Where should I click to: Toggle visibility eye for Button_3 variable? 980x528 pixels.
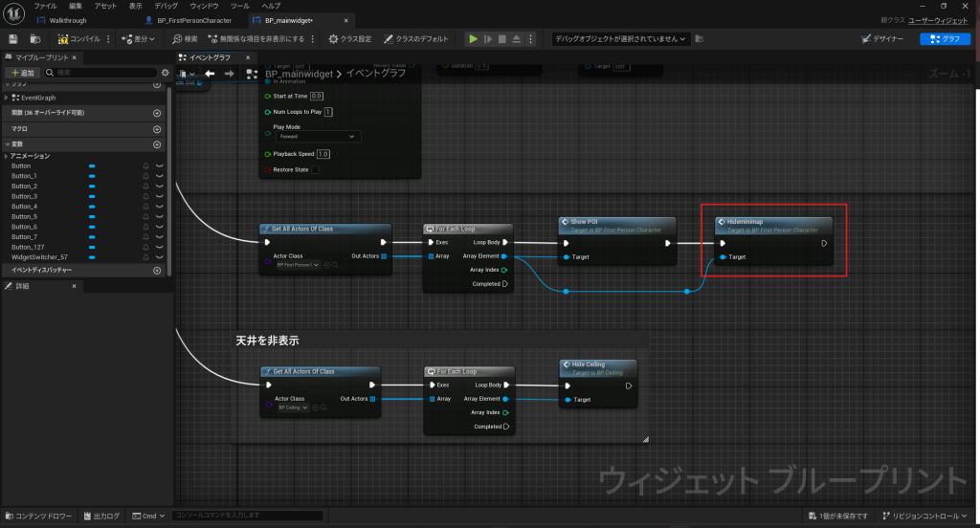pos(160,196)
